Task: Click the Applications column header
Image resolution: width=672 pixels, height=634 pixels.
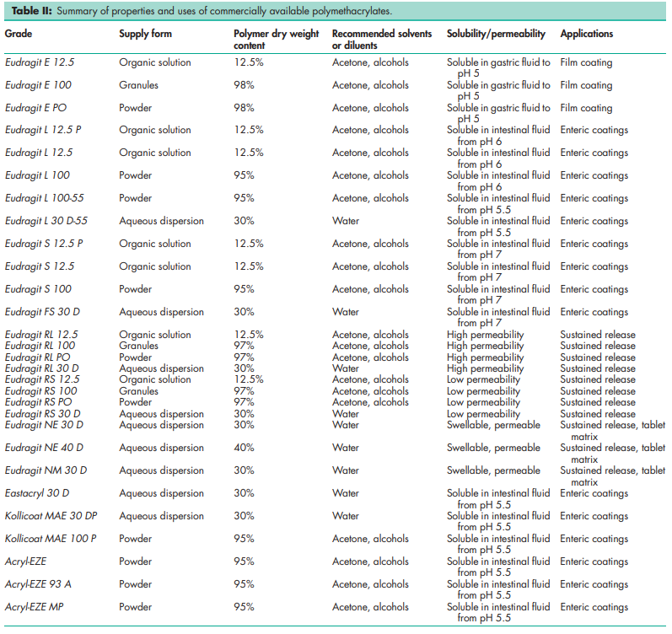Action: coord(587,35)
